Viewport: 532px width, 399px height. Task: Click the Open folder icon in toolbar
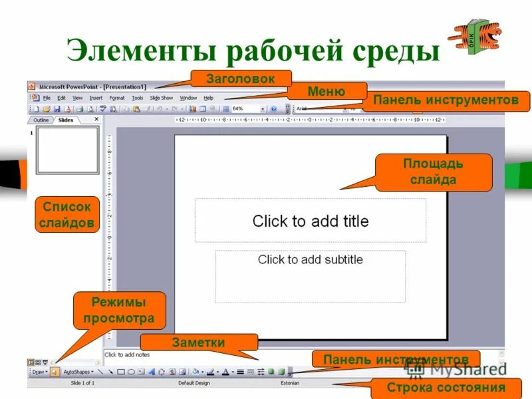coord(47,109)
